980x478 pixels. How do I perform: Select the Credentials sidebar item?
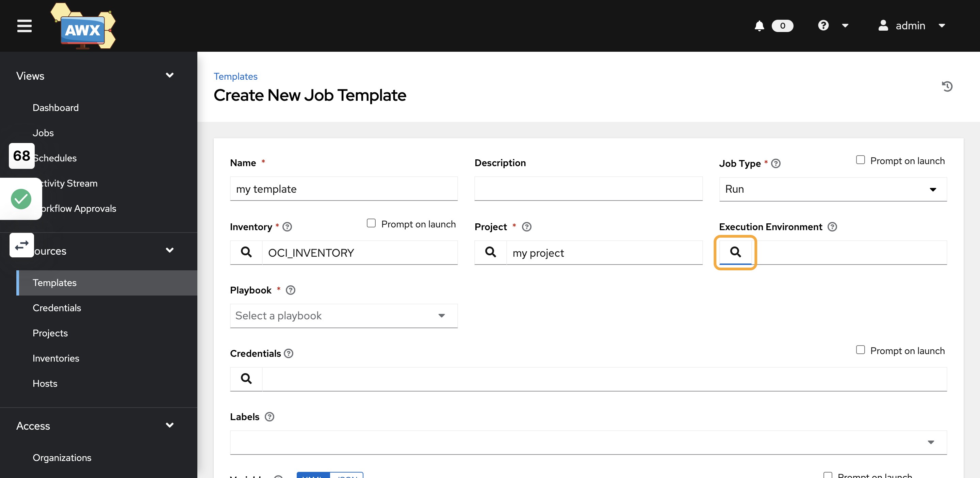click(57, 307)
